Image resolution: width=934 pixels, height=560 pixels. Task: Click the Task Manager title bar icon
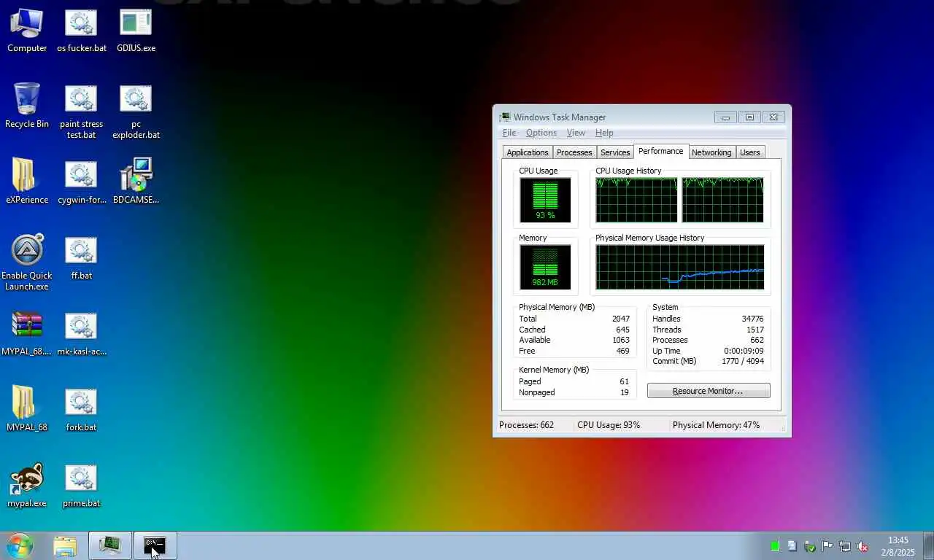pyautogui.click(x=505, y=117)
